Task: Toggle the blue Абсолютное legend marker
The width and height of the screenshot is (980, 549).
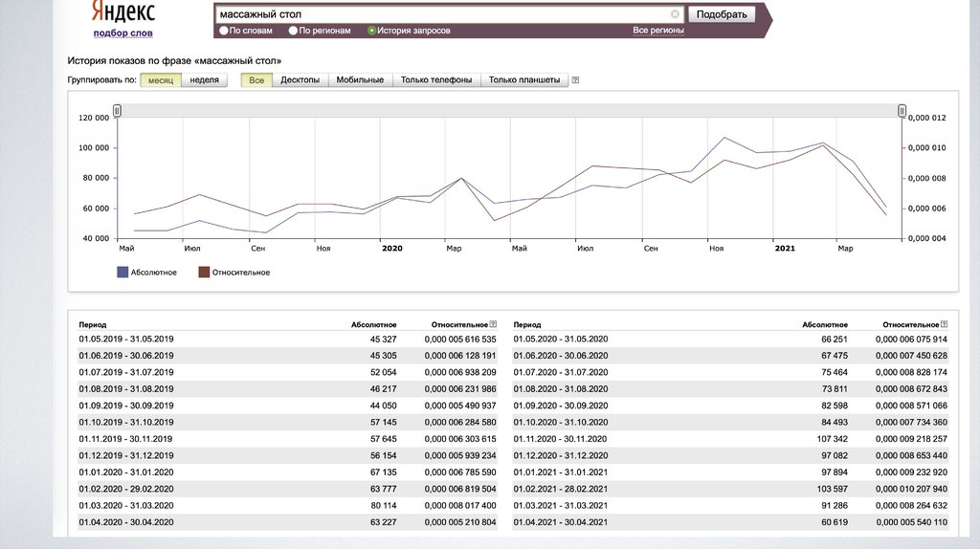Action: coord(122,273)
